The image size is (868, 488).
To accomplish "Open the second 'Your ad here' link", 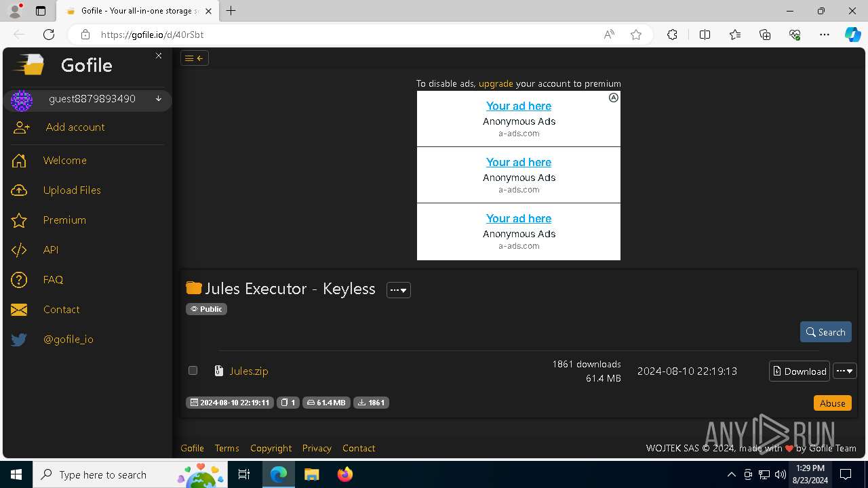I will tap(519, 163).
